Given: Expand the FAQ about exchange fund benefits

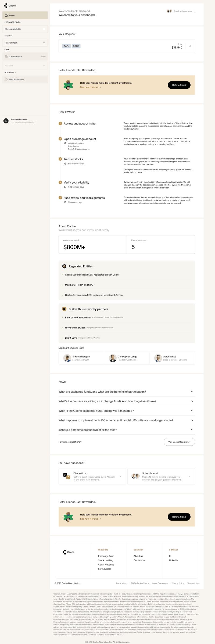Looking at the screenshot, I should 192,392.
